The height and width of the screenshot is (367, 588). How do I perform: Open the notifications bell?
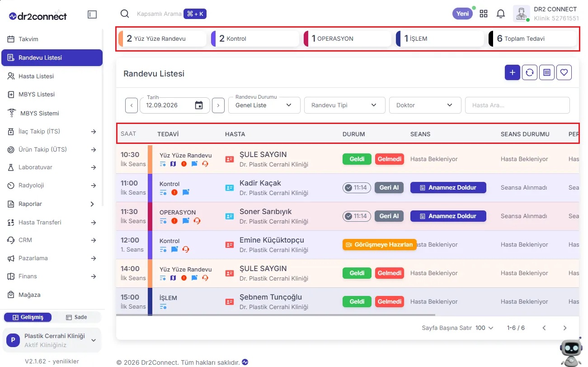(x=501, y=14)
